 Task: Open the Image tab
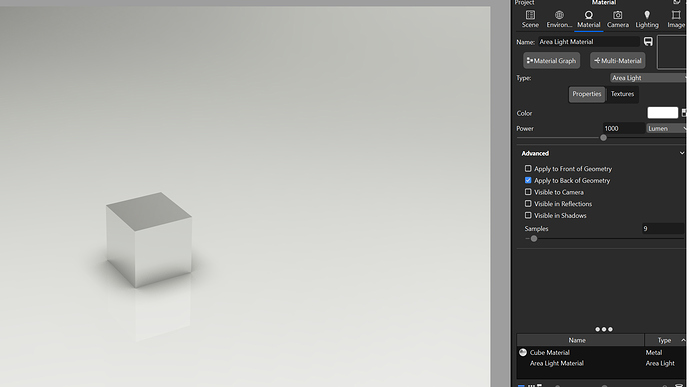676,19
